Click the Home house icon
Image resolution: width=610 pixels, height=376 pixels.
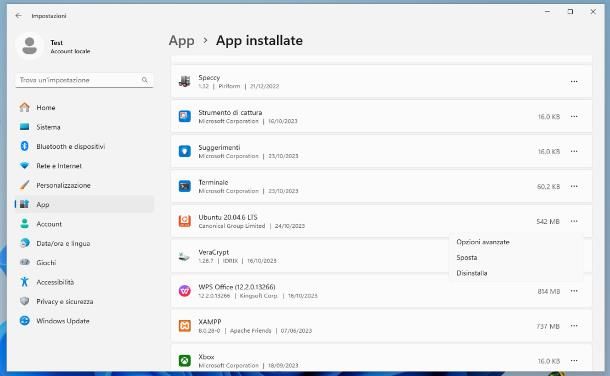point(25,107)
